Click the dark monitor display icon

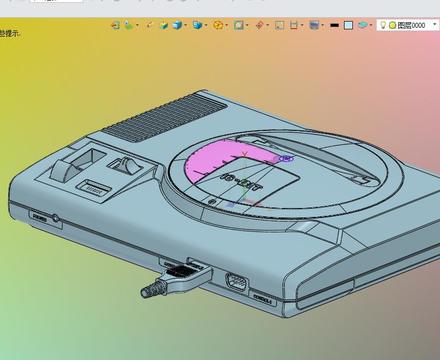click(x=314, y=25)
